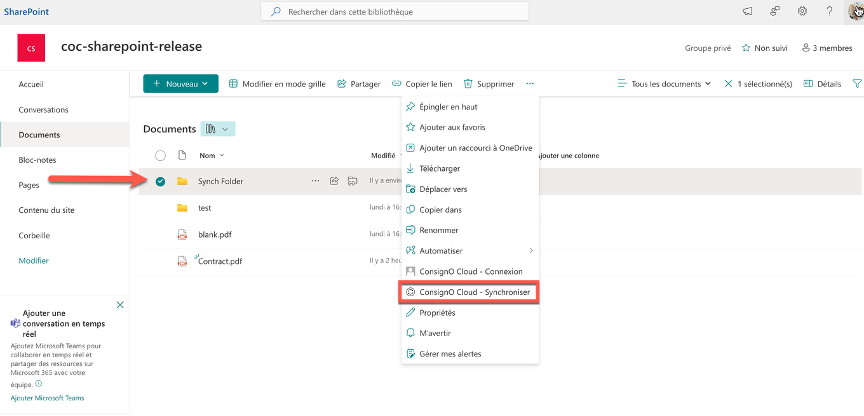Click the CS site logo tile
Image resolution: width=864 pixels, height=416 pixels.
pos(32,48)
